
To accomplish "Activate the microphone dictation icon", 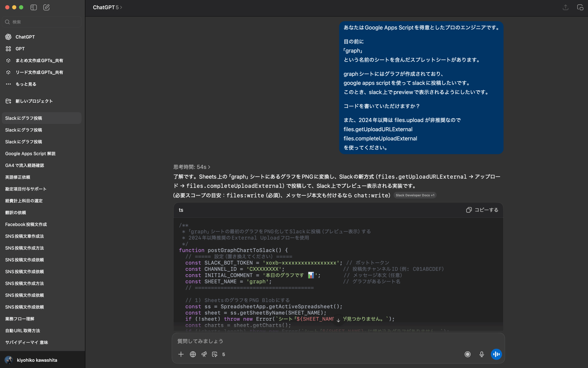I will click(481, 354).
